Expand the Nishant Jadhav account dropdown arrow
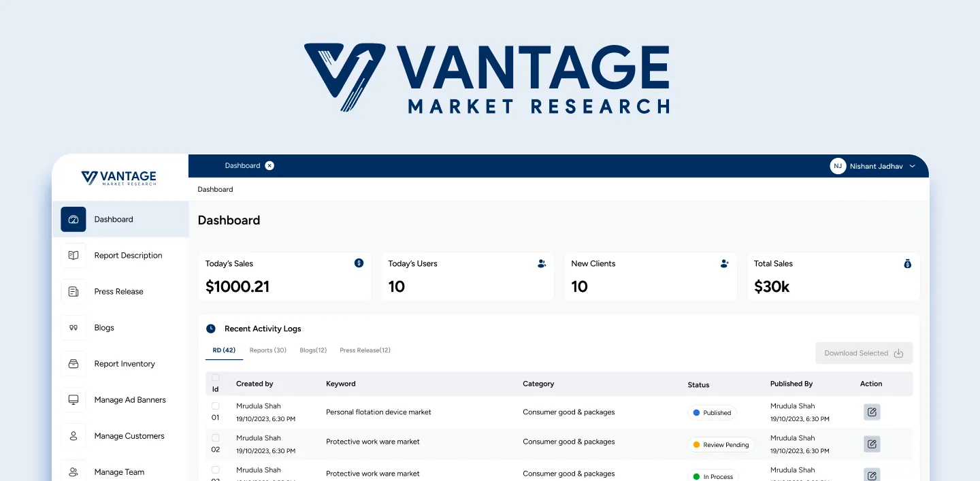Viewport: 980px width, 481px height. pos(913,166)
